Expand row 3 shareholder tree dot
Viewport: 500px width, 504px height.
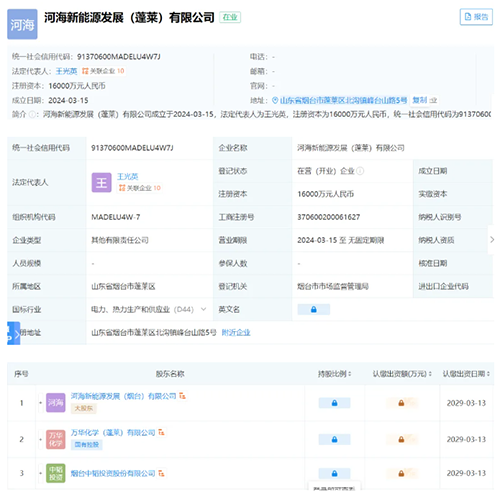click(40, 473)
